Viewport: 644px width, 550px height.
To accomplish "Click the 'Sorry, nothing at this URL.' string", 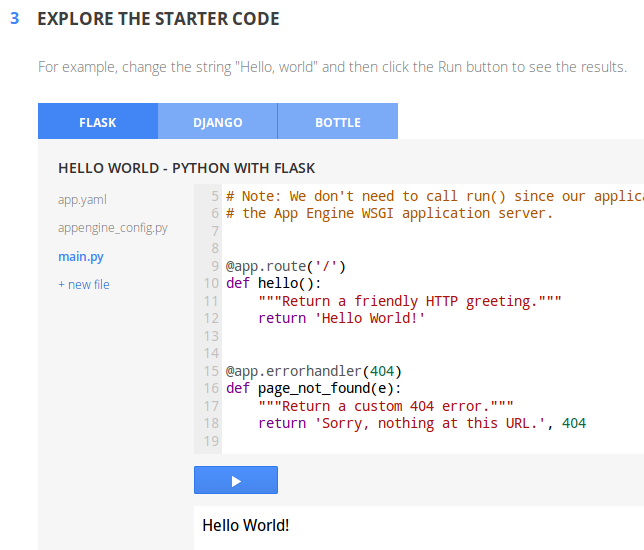I will (x=430, y=423).
